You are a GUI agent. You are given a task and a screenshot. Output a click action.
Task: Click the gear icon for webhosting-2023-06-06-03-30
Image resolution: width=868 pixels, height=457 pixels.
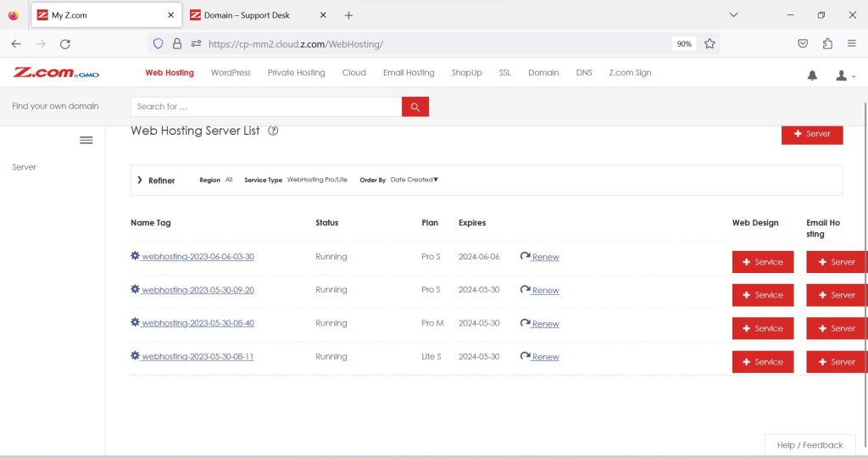[135, 256]
